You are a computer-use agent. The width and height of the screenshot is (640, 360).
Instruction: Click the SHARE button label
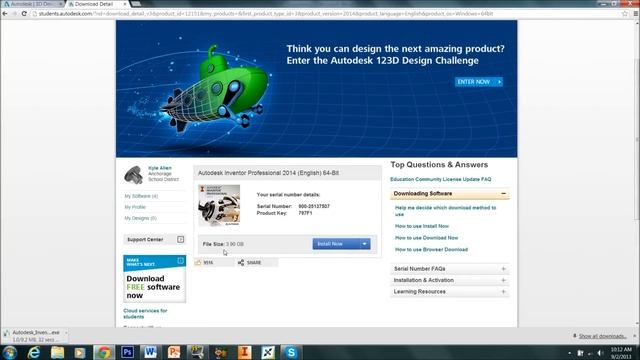tap(254, 262)
